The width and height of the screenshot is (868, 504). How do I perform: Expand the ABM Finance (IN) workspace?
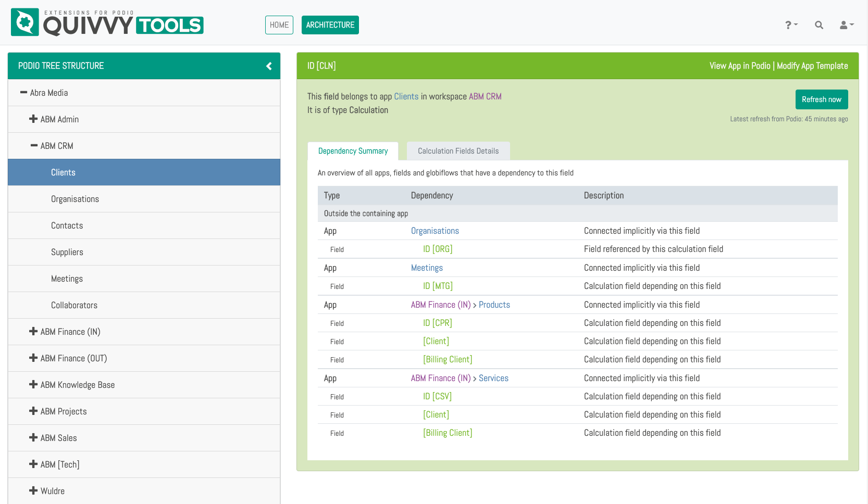click(x=33, y=332)
